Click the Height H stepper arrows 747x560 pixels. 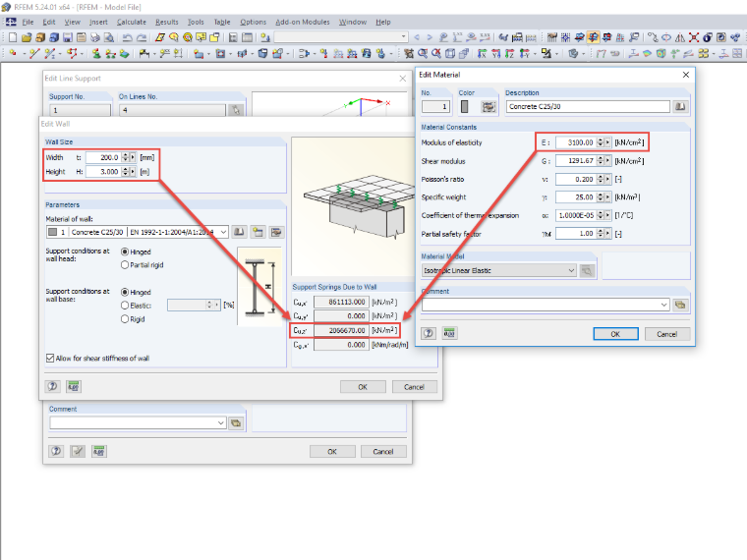coord(125,172)
